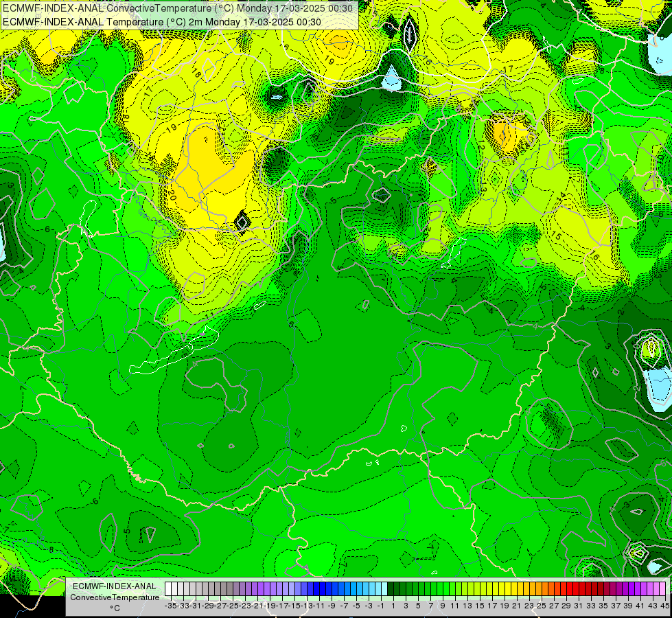Click the legend tick label -7
The height and width of the screenshot is (618, 672).
[x=344, y=606]
